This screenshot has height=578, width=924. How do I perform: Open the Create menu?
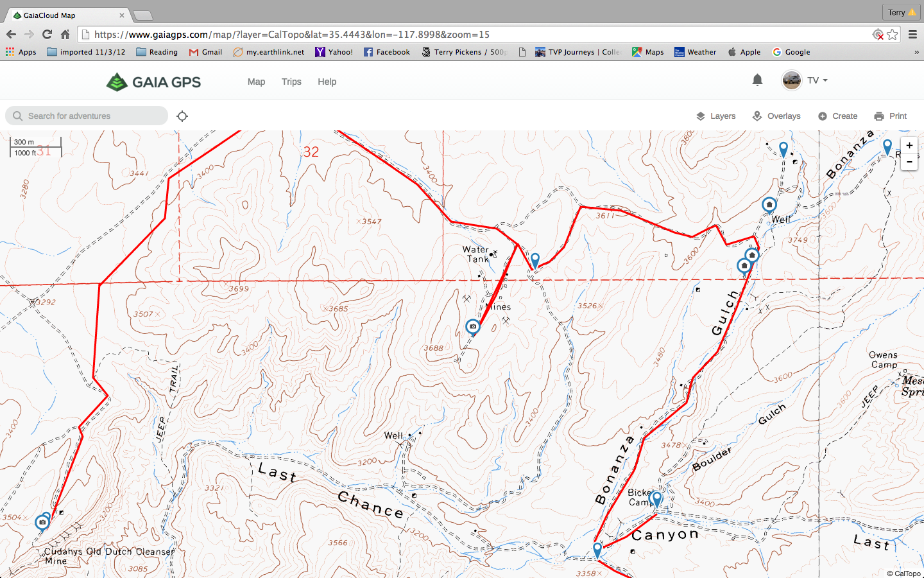click(x=838, y=116)
